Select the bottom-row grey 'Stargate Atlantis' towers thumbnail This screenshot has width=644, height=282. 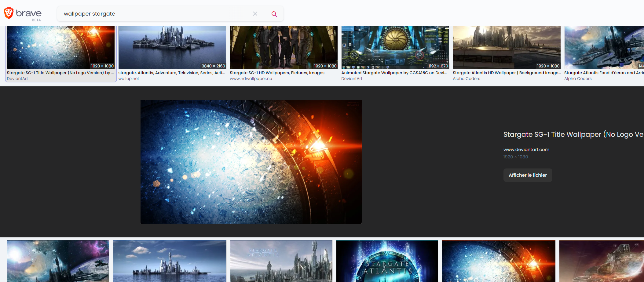[281, 261]
